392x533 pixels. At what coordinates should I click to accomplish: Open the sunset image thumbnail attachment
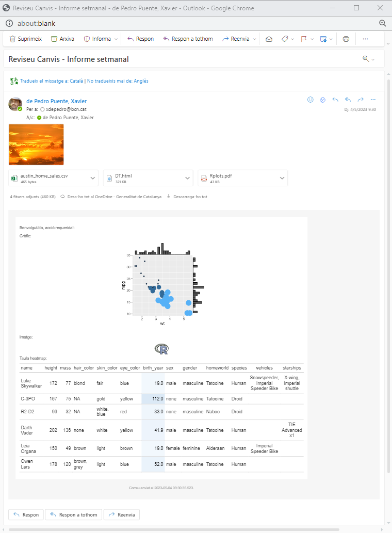click(x=36, y=144)
